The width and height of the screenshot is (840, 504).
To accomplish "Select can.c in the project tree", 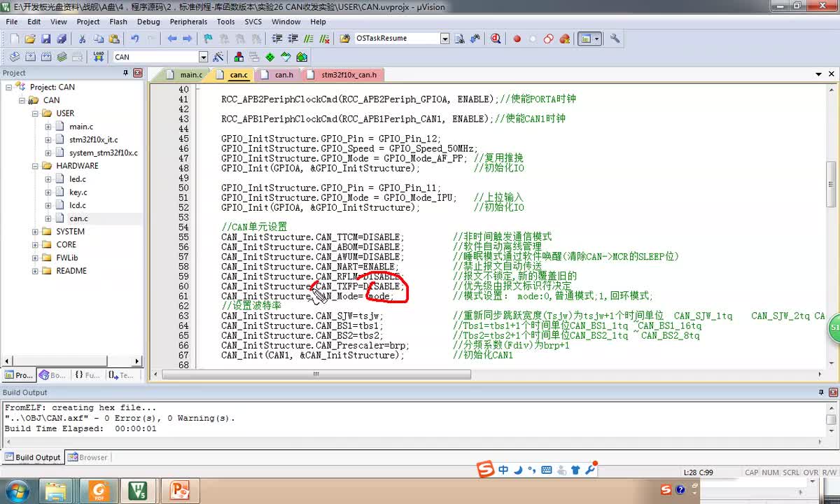I will (x=78, y=218).
